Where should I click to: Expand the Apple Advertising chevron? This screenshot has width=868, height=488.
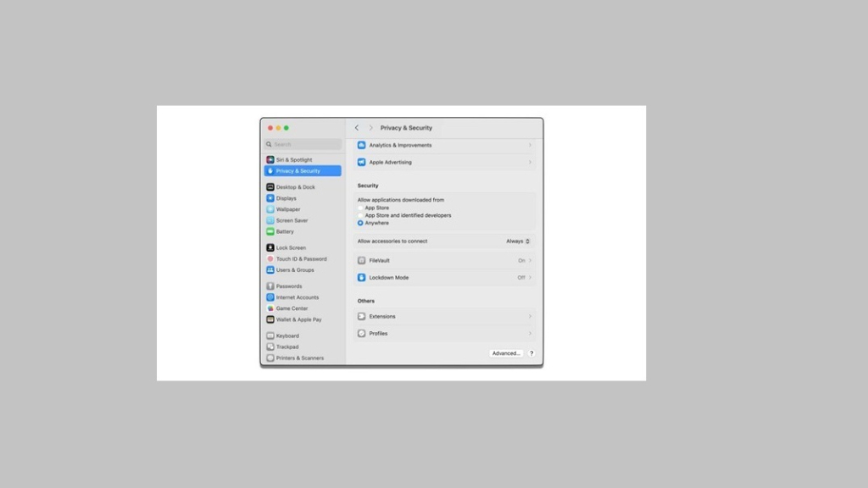point(530,162)
